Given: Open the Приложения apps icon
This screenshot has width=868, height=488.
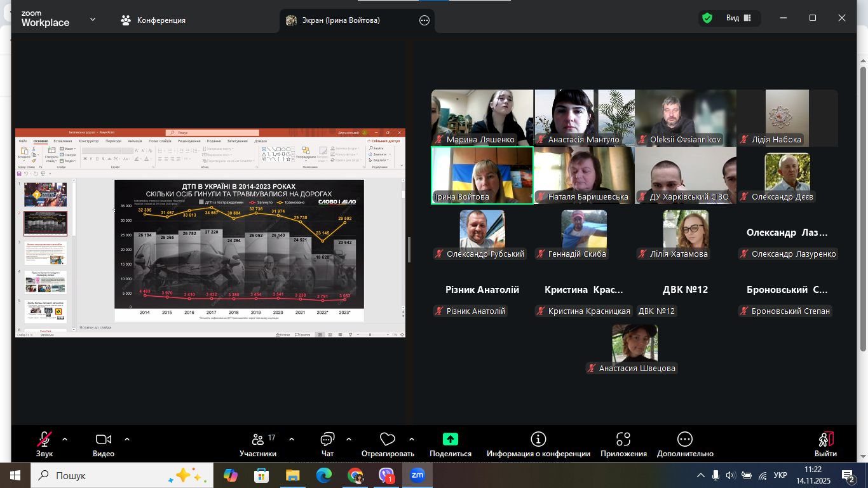Looking at the screenshot, I should coord(623,439).
